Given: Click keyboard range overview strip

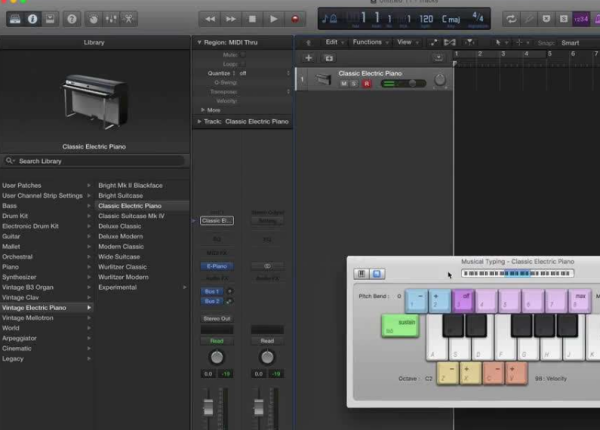Looking at the screenshot, I should pos(517,273).
